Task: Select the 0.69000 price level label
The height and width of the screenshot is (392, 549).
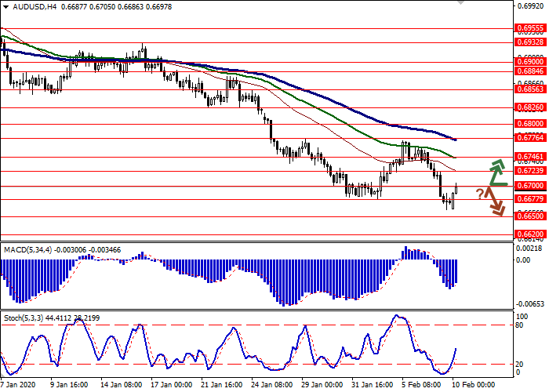Action: click(x=529, y=60)
